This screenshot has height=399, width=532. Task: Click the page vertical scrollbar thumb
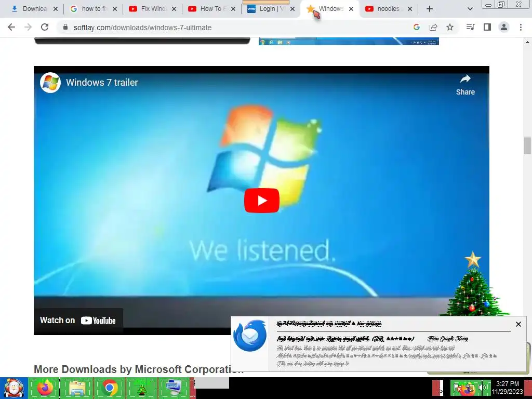527,145
